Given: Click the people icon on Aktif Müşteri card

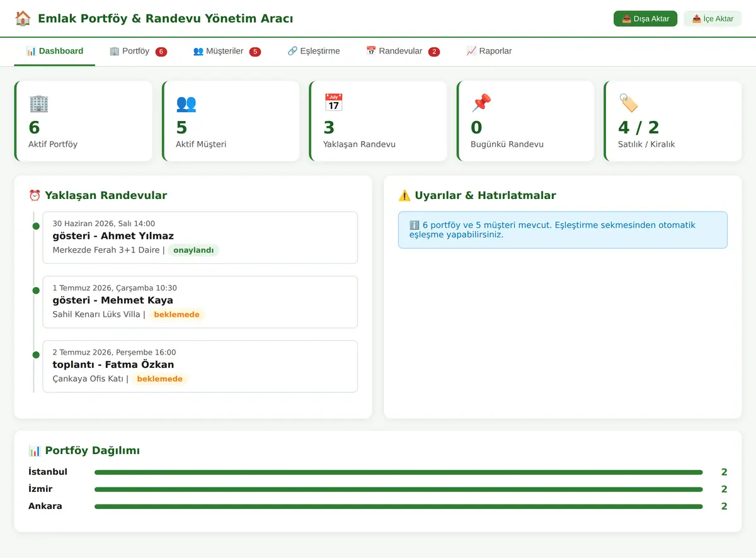Looking at the screenshot, I should coord(186,103).
